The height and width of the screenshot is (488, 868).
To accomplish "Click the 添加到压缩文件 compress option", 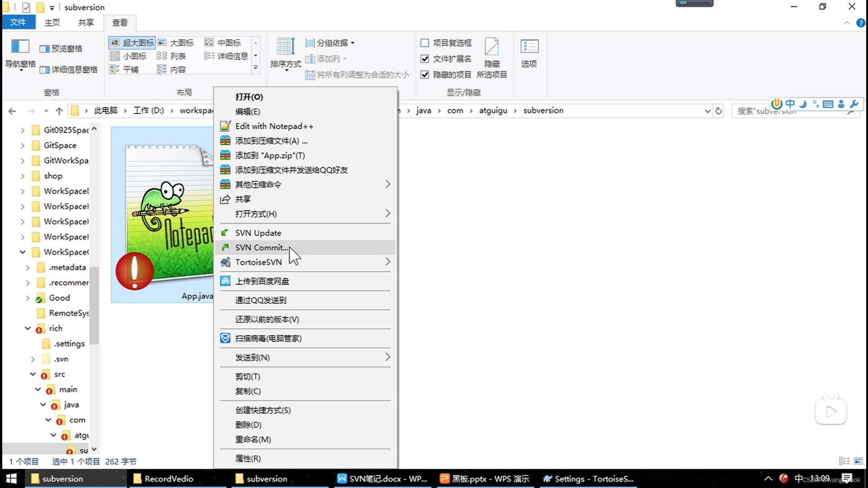I will click(271, 141).
